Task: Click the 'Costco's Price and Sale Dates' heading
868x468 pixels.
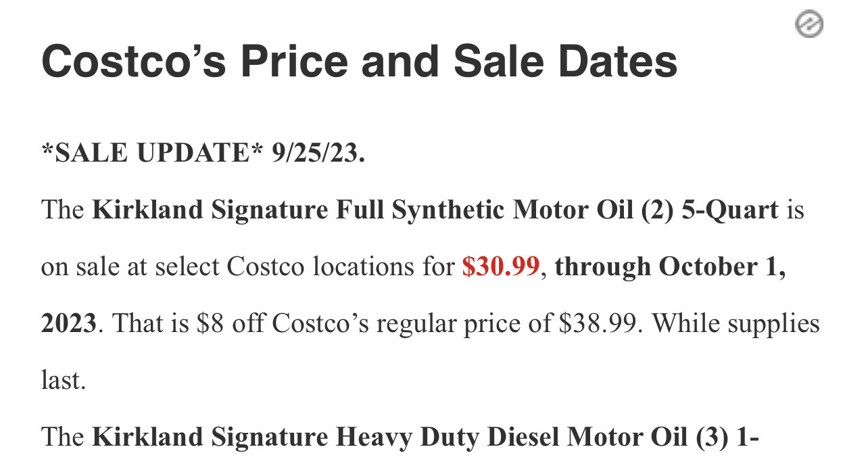Action: coord(360,62)
